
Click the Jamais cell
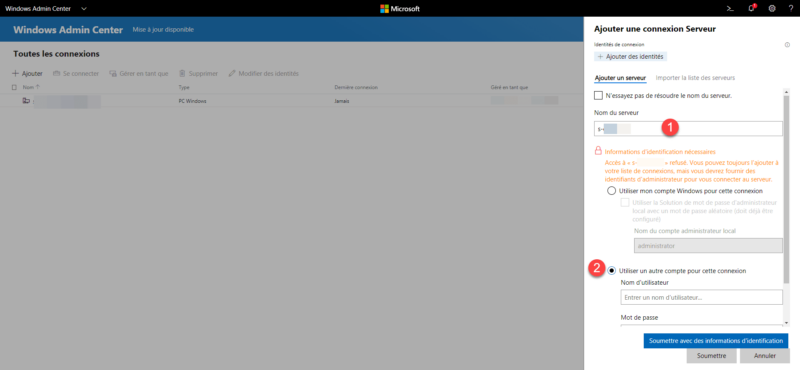[341, 101]
